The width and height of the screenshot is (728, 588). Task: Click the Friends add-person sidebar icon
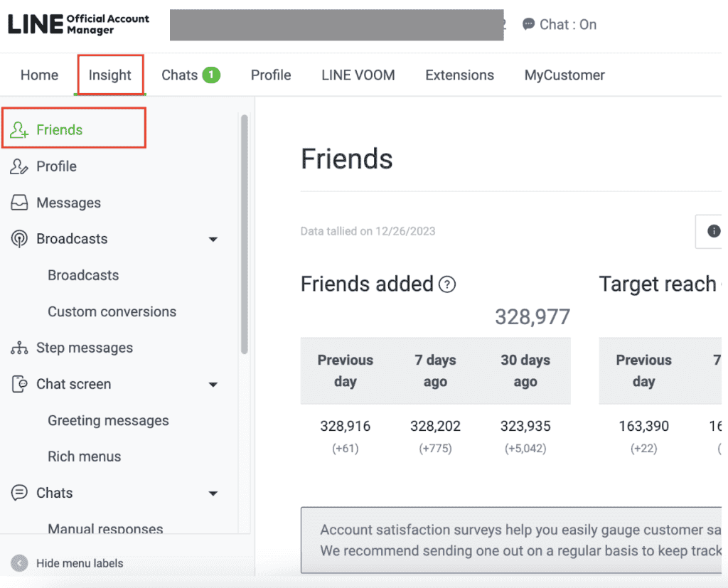point(19,130)
